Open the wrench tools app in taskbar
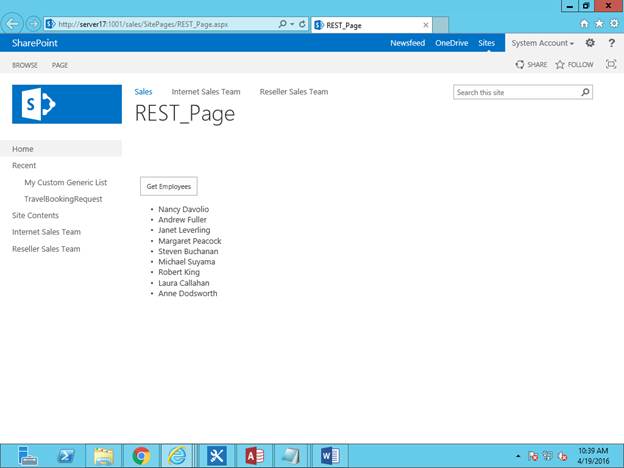The width and height of the screenshot is (624, 468). [x=217, y=456]
